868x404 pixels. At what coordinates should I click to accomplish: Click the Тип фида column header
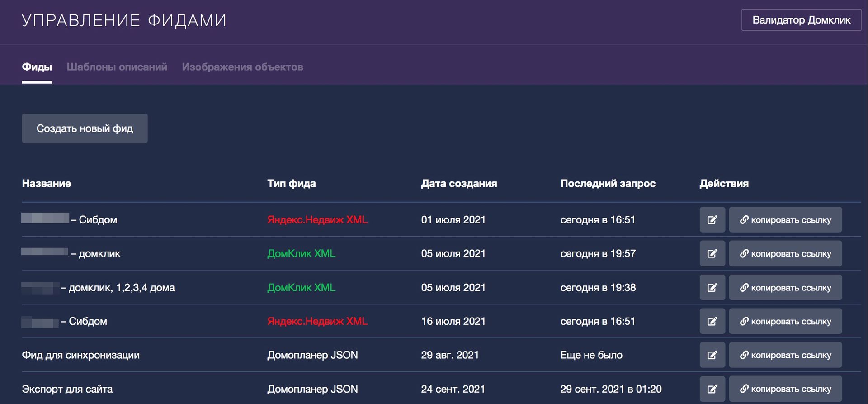click(x=292, y=183)
